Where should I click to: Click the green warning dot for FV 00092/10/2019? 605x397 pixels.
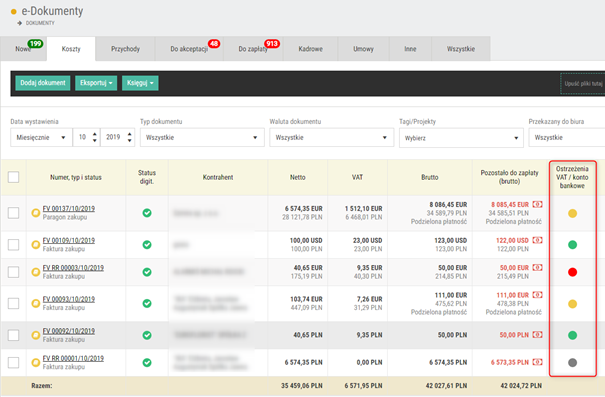[x=573, y=335]
